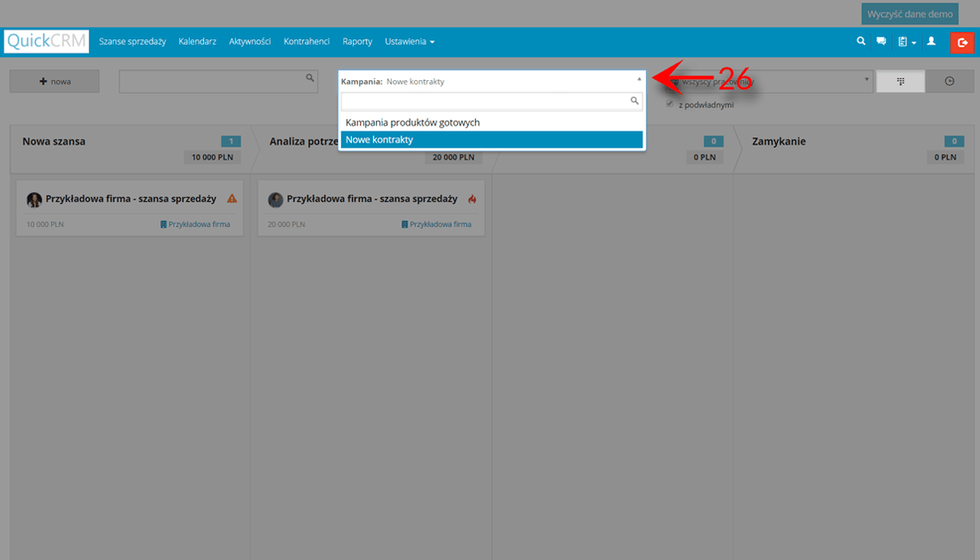
Task: Disable the 'z podwładnymi' checkbox
Action: click(x=669, y=103)
